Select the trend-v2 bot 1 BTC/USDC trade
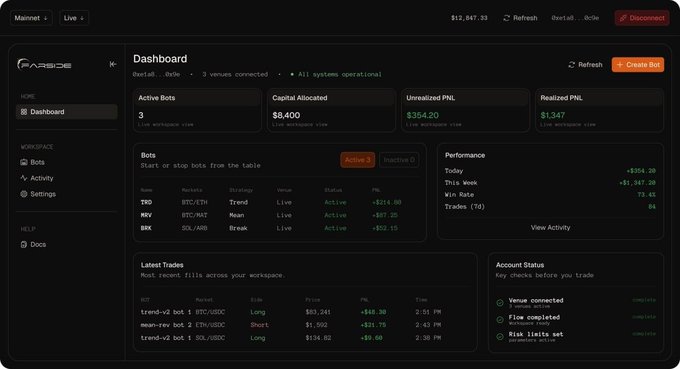The height and width of the screenshot is (369, 680). tap(306, 312)
